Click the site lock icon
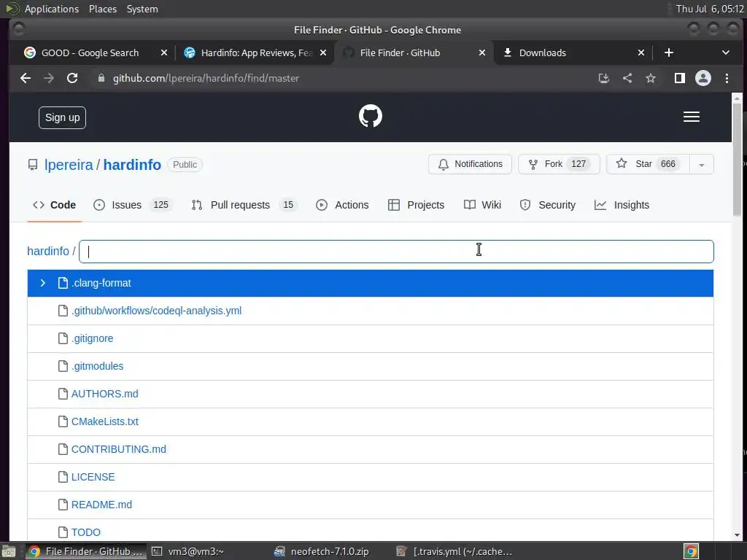 (x=101, y=78)
